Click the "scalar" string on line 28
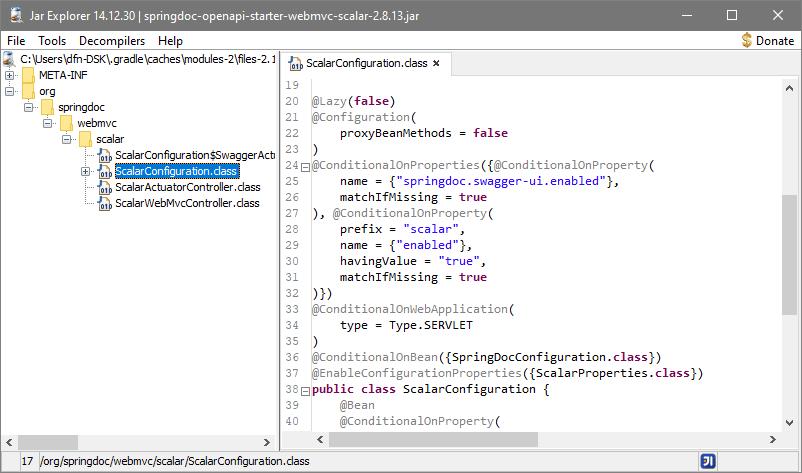 click(x=431, y=229)
